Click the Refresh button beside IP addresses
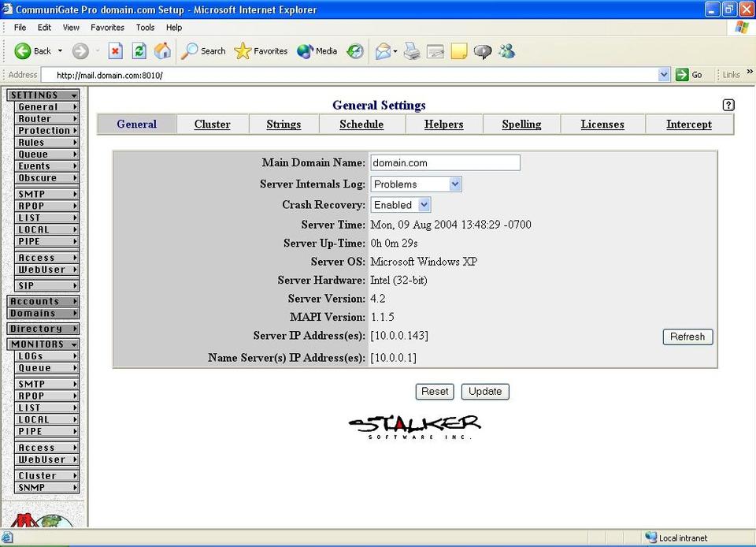 687,337
